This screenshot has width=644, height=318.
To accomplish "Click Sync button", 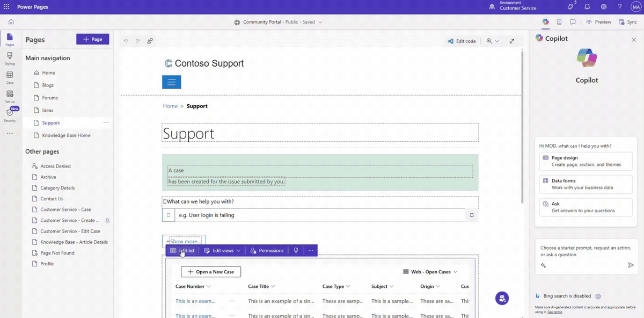I will click(628, 22).
